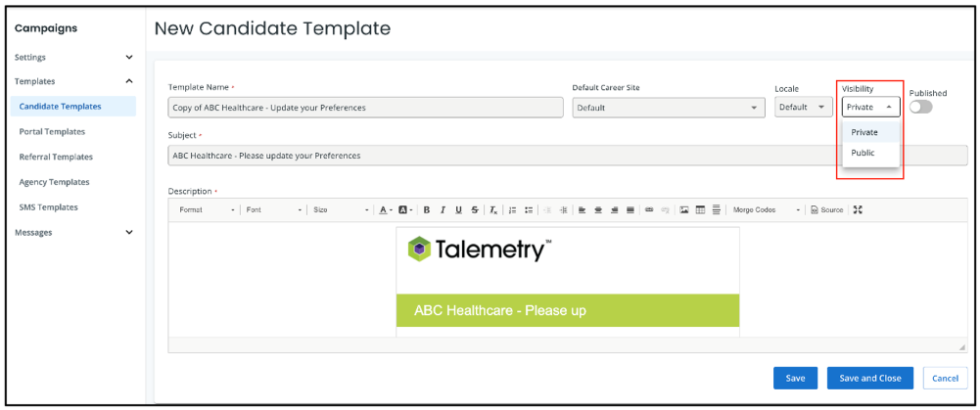Click the Save and Close button

pyautogui.click(x=870, y=378)
